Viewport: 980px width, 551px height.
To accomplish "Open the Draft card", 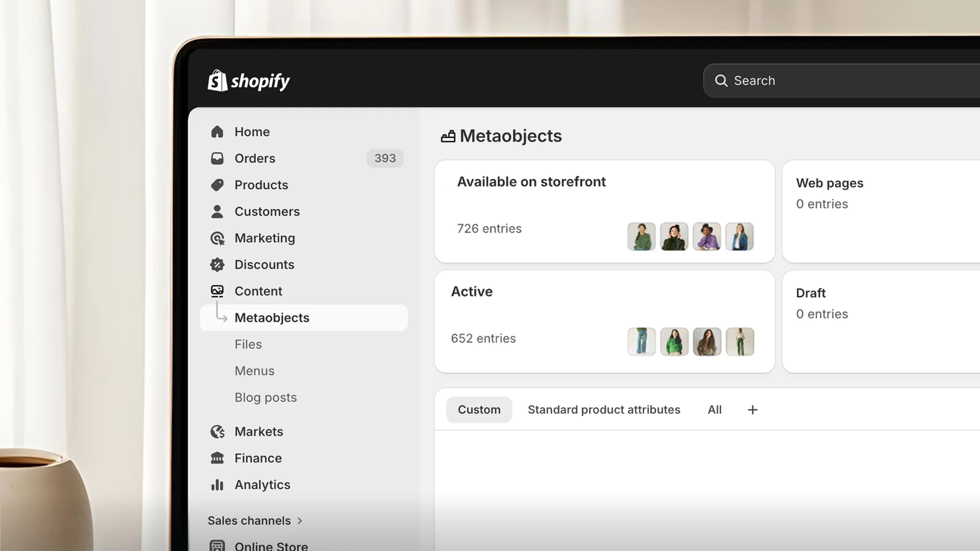I will 881,321.
